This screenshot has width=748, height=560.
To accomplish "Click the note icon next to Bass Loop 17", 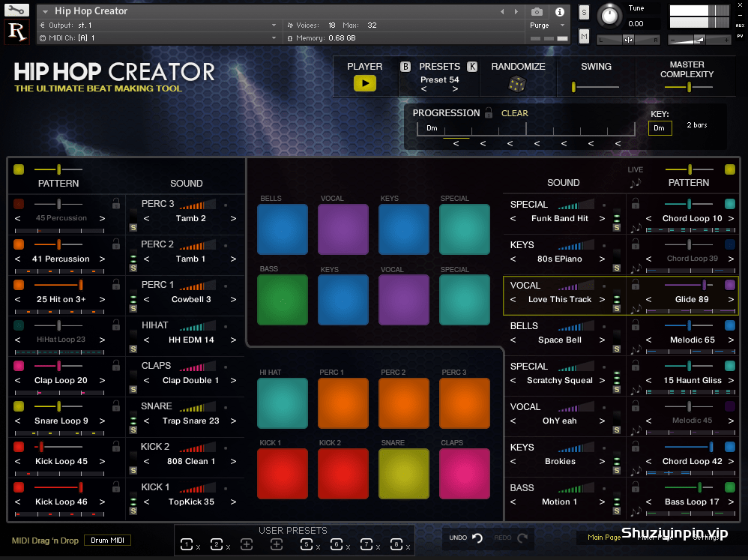I will point(636,512).
